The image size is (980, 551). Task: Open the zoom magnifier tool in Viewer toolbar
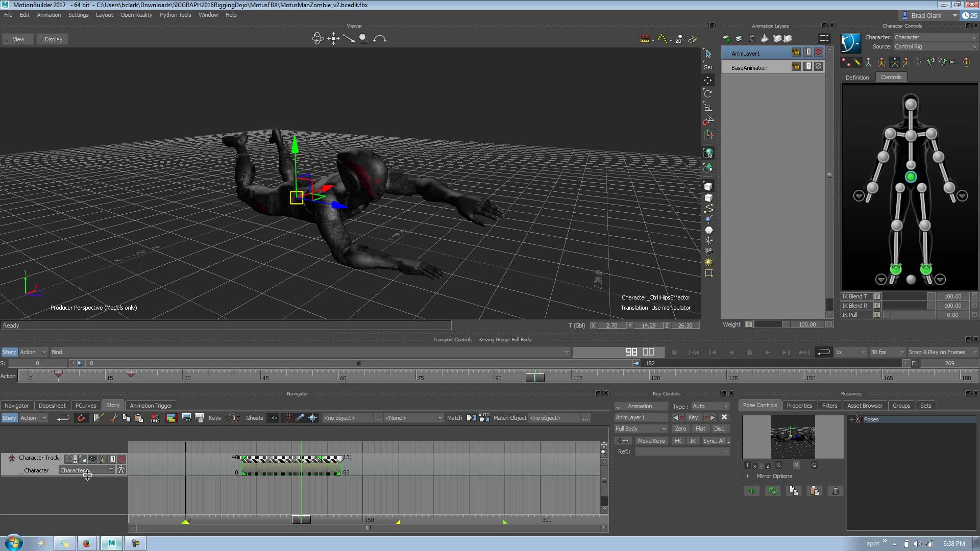(364, 38)
